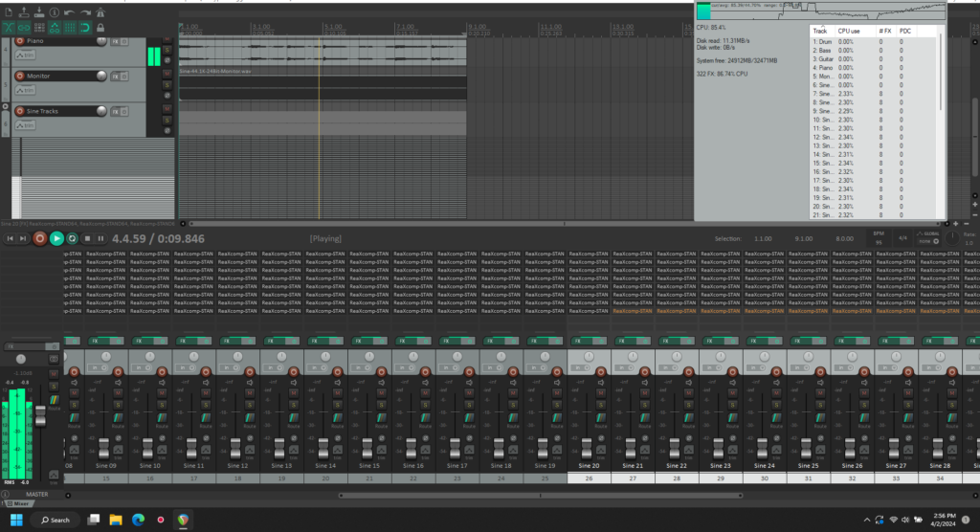This screenshot has width=980, height=532.
Task: Open project using the upload-arrow toolbar icon
Action: tap(24, 12)
